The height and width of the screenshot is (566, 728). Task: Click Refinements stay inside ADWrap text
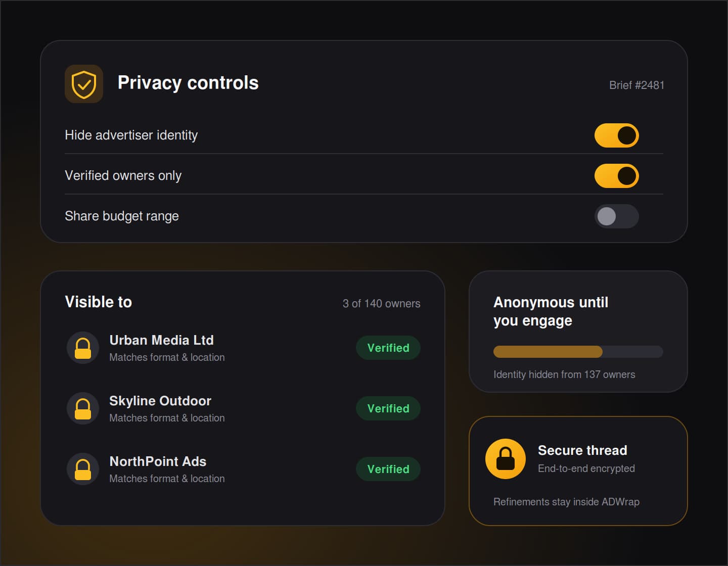point(566,502)
